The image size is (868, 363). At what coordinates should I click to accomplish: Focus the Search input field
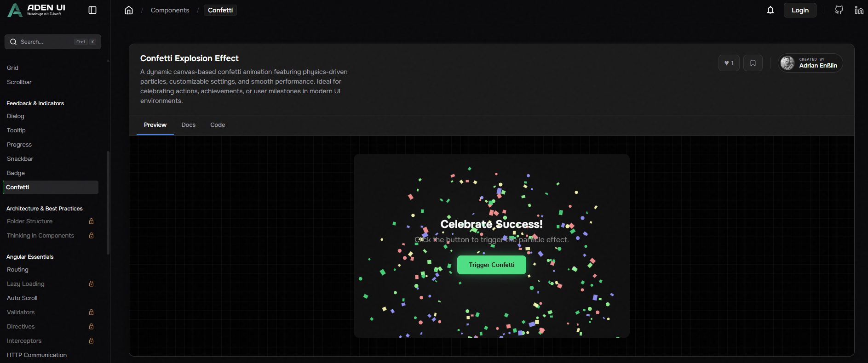pyautogui.click(x=53, y=42)
